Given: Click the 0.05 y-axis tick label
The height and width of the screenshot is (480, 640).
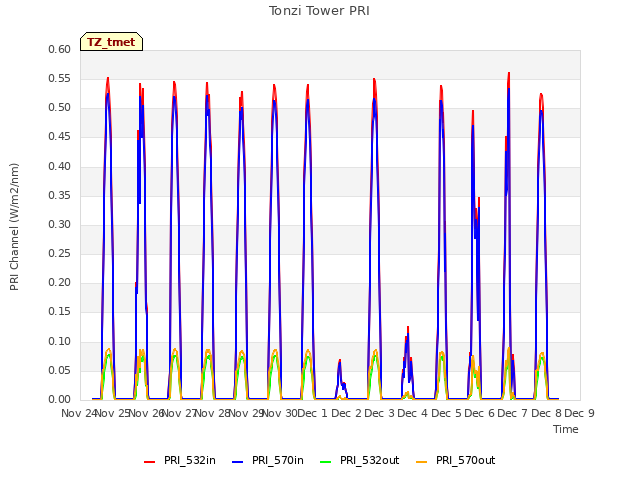Looking at the screenshot, I should [x=60, y=371].
